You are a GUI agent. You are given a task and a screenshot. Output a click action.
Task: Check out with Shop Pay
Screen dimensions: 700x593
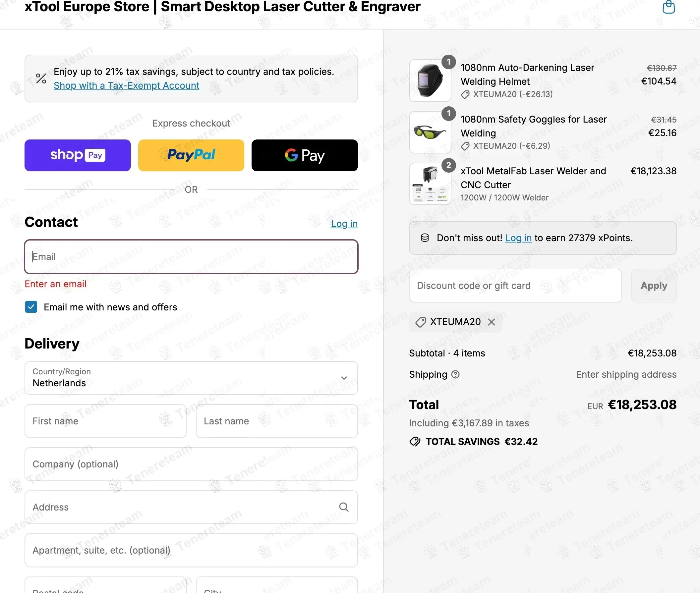[x=78, y=155]
